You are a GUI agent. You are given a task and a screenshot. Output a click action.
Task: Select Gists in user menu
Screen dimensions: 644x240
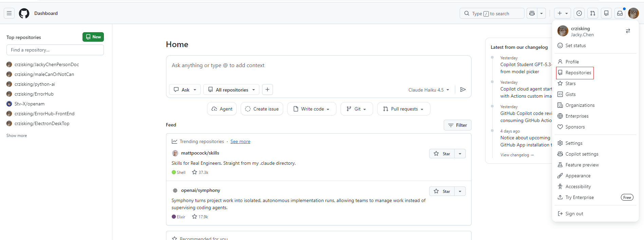pos(595,94)
